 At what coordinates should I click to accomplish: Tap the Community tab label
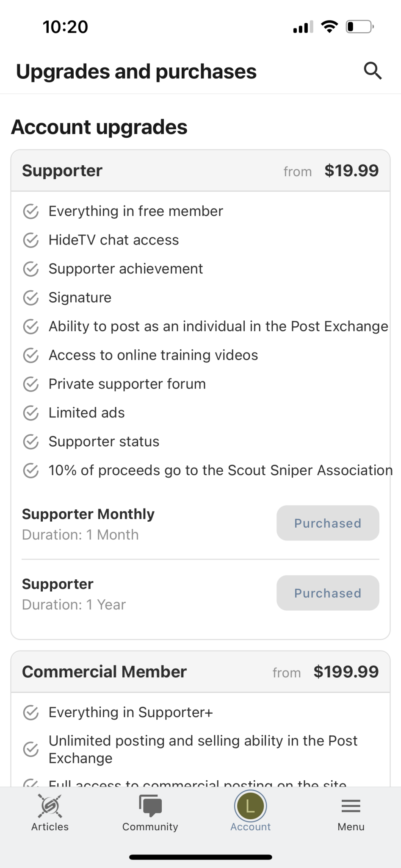click(150, 827)
